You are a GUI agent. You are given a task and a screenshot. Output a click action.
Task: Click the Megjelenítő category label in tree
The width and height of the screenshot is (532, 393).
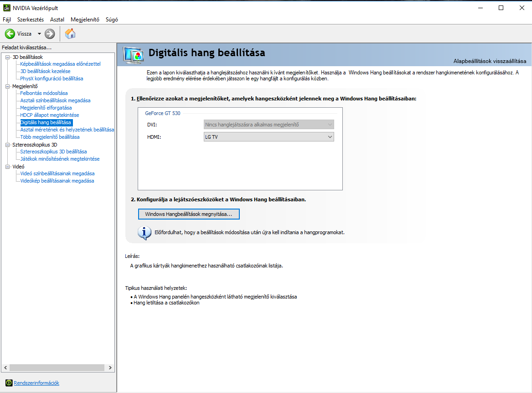[x=25, y=86]
